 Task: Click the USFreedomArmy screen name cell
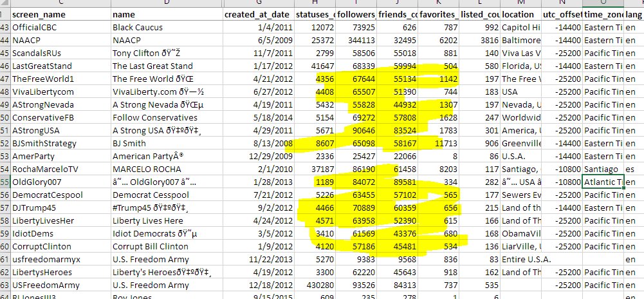(x=60, y=285)
